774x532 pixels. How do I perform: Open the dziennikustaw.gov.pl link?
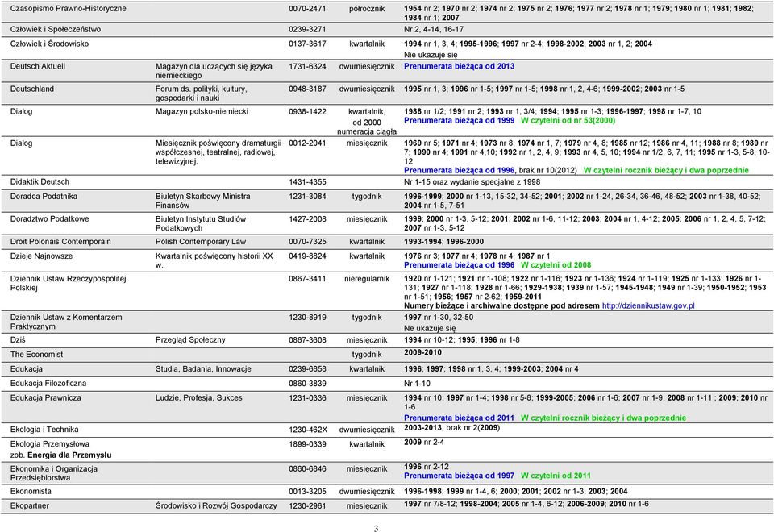click(648, 306)
